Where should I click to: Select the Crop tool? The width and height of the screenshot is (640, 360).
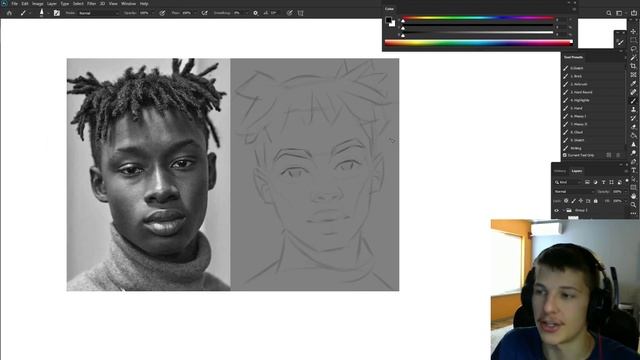(633, 66)
